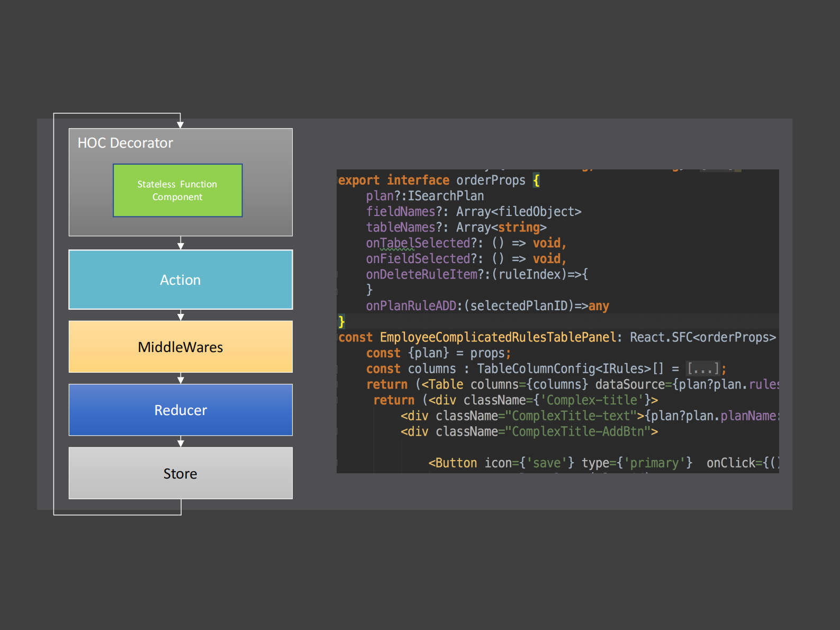Image resolution: width=840 pixels, height=630 pixels.
Task: Click onPlanRuleADD property in code
Action: pyautogui.click(x=411, y=306)
